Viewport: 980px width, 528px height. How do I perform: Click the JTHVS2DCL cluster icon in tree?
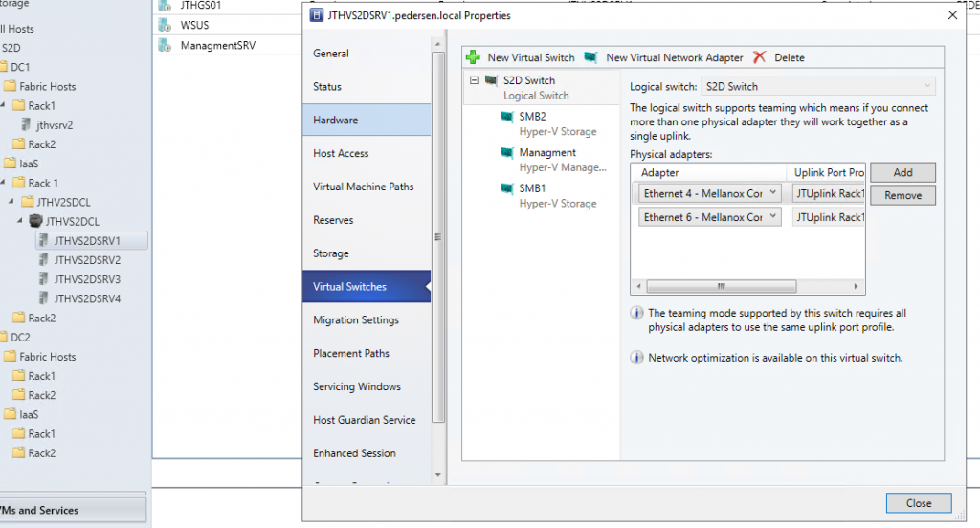click(35, 221)
